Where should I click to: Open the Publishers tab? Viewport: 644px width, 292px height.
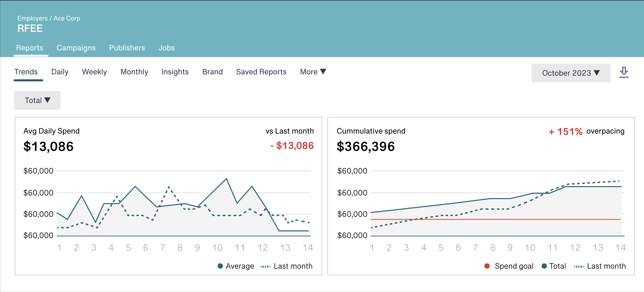tap(127, 48)
